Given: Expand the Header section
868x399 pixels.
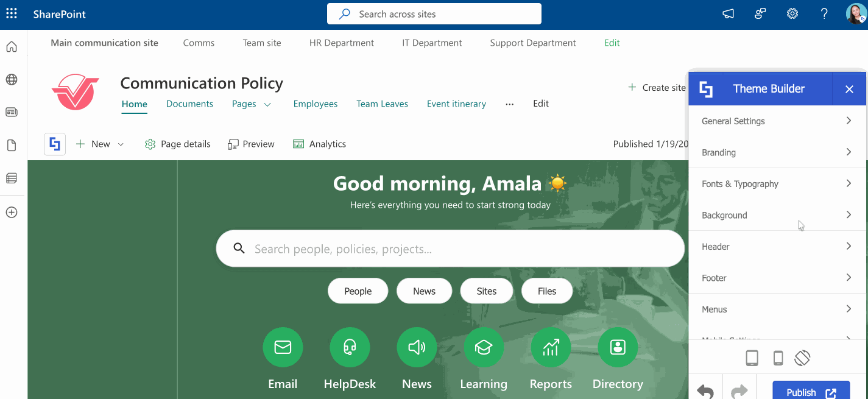Looking at the screenshot, I should point(777,247).
